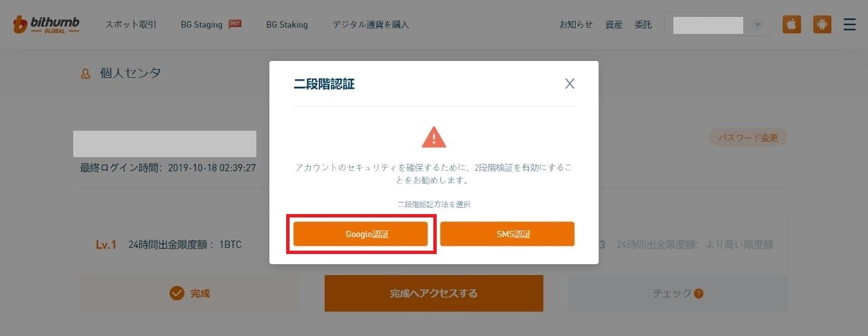This screenshot has width=868, height=336.
Task: Open the Apple app download icon
Action: (791, 24)
